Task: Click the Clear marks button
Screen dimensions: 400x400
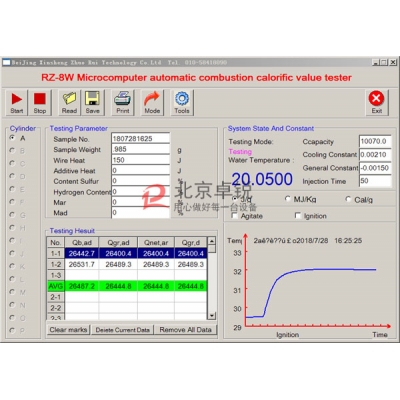Action: point(68,330)
